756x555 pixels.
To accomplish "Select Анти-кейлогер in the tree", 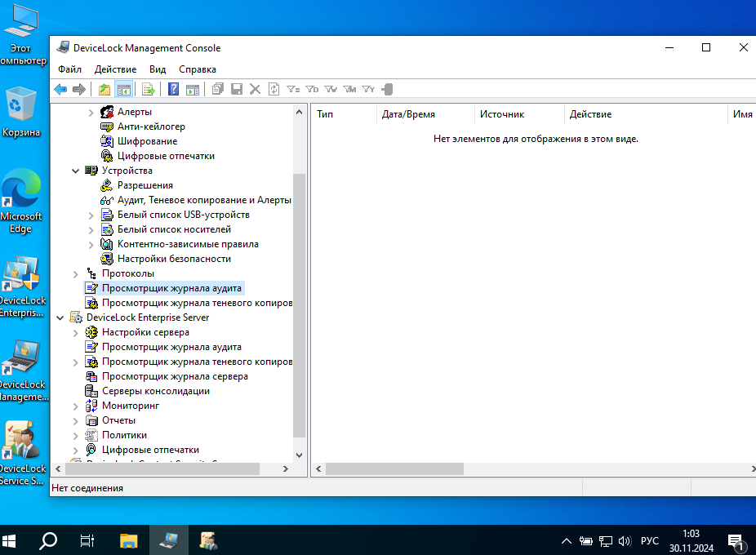I will 151,127.
